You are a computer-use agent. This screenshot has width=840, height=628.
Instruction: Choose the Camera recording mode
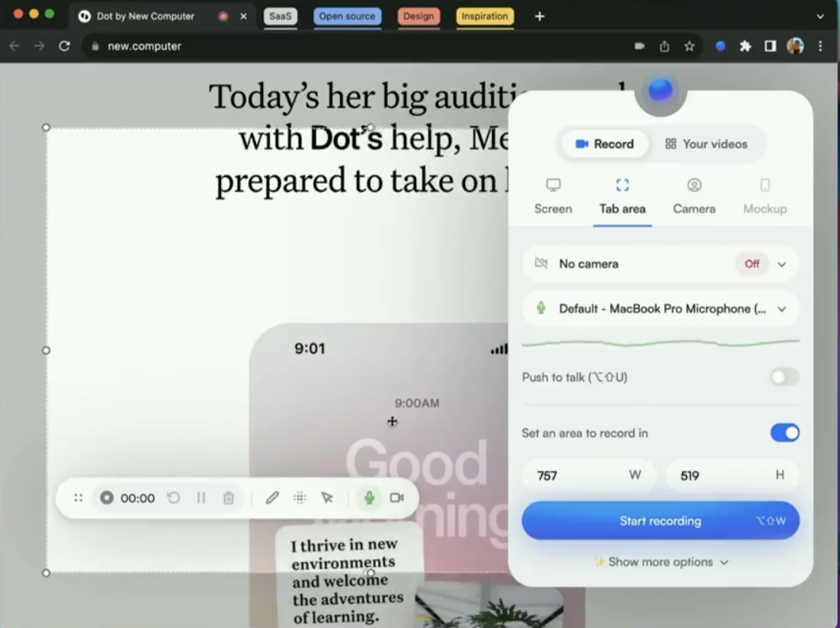coord(694,197)
